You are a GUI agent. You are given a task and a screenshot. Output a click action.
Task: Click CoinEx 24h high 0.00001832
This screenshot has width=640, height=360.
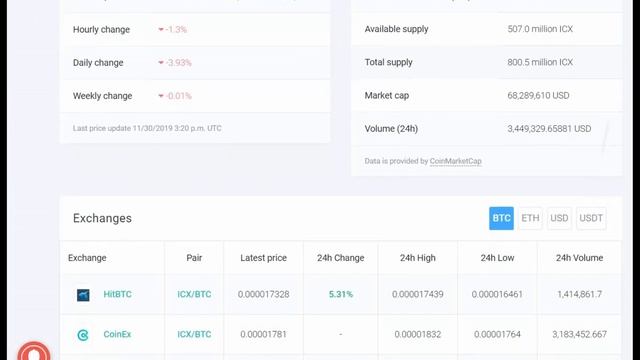418,334
